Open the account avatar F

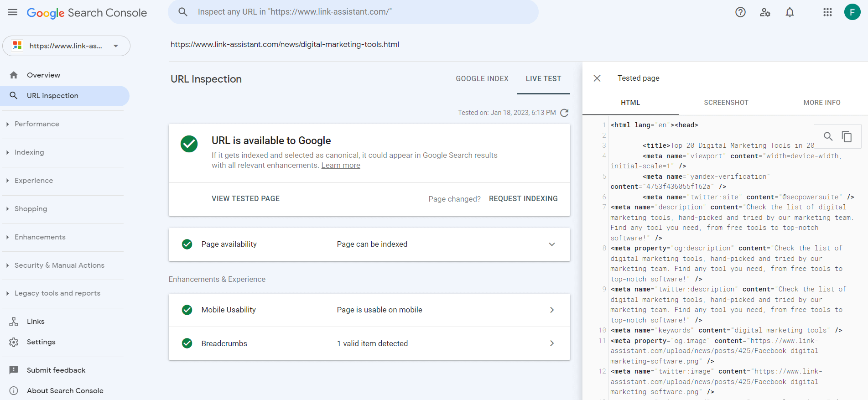coord(852,12)
